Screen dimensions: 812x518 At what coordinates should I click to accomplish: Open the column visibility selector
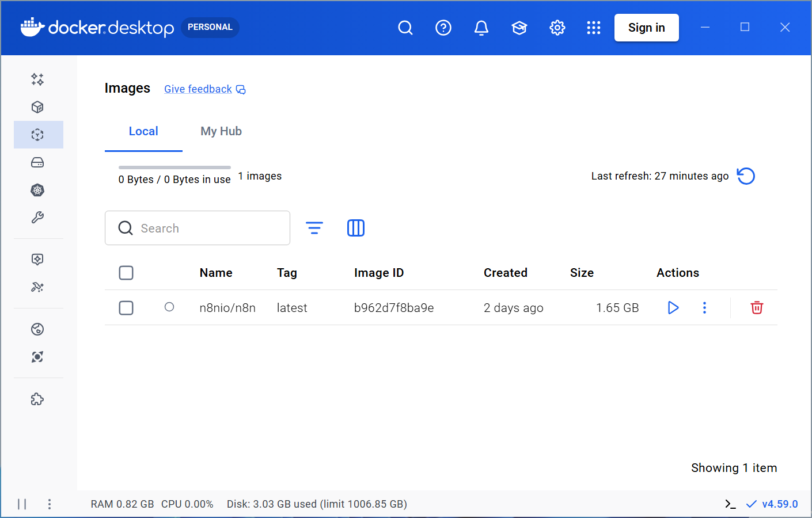355,227
